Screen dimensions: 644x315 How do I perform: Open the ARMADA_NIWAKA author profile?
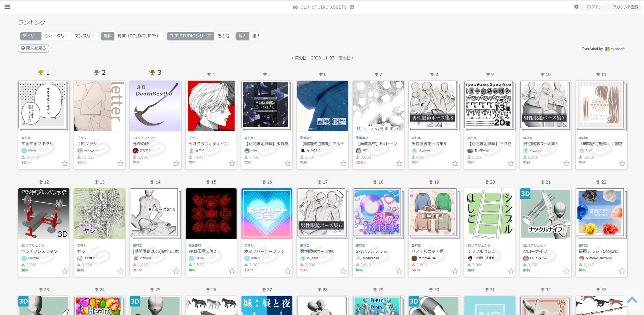point(599,258)
